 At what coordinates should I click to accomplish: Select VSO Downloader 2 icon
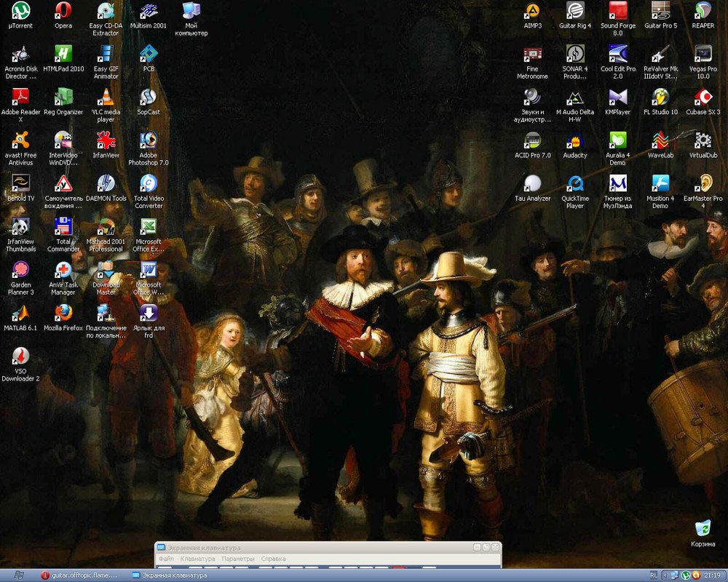(20, 364)
